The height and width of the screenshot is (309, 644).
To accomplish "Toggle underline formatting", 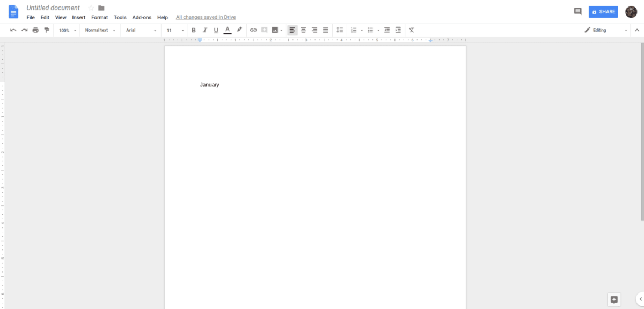I will click(216, 30).
